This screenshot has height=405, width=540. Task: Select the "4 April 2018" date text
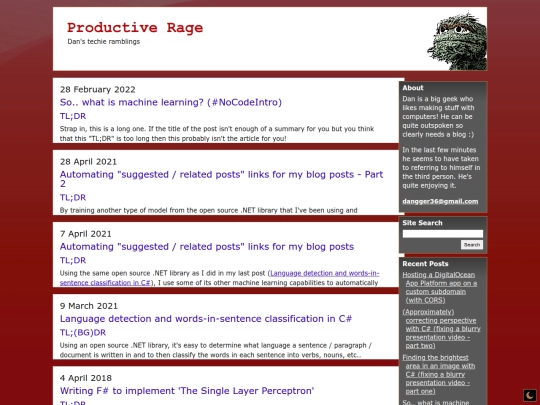[85, 378]
